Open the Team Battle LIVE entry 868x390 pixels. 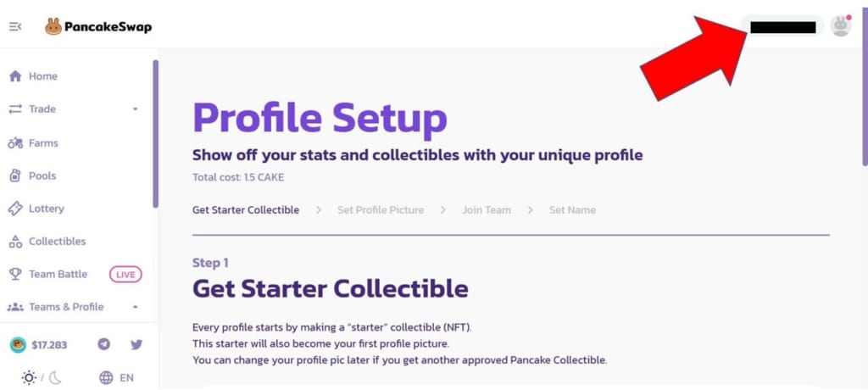75,274
